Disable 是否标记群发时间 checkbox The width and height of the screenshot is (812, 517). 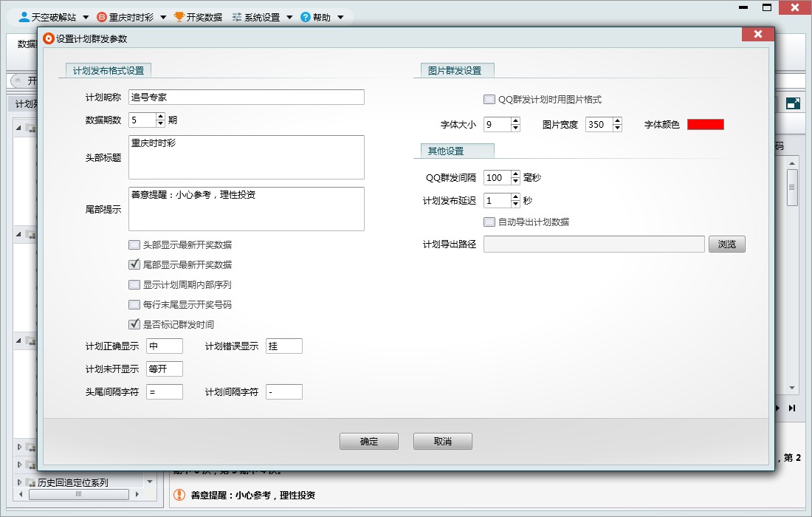[x=134, y=324]
